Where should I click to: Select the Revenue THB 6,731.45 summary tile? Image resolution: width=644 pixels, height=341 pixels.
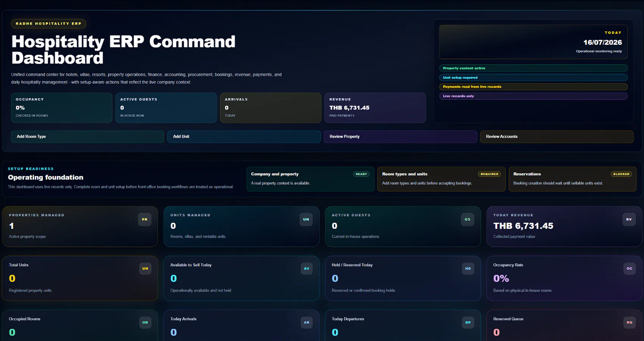tap(375, 108)
